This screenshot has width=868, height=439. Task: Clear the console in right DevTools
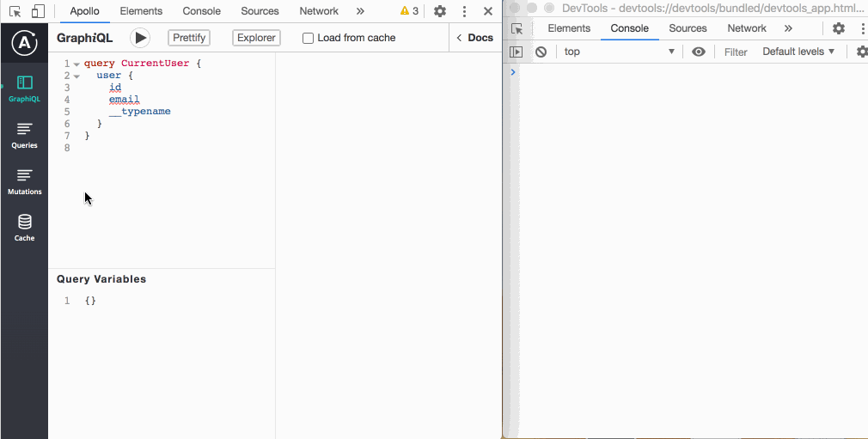tap(541, 52)
